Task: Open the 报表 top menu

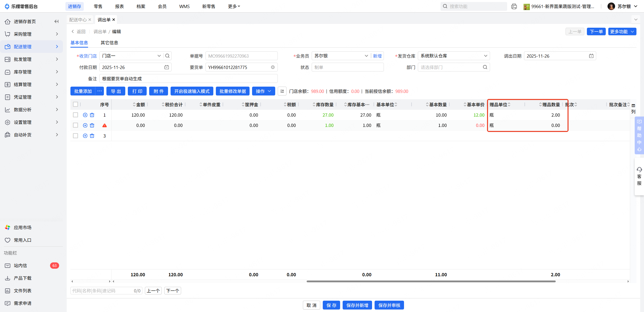Action: pos(119,7)
